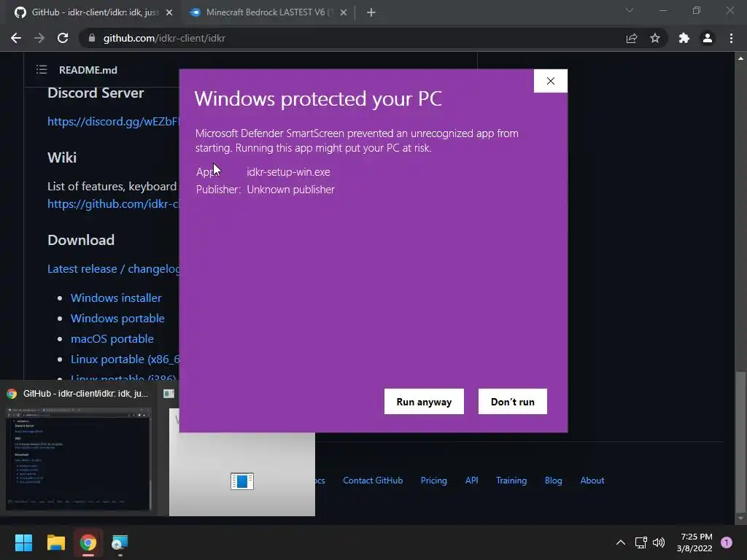Open the volume tray icon
The width and height of the screenshot is (747, 560).
click(659, 542)
